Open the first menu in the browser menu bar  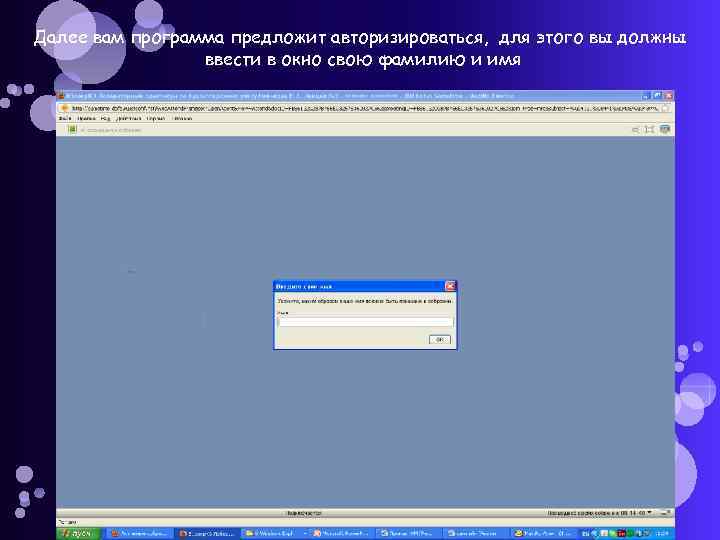65,118
